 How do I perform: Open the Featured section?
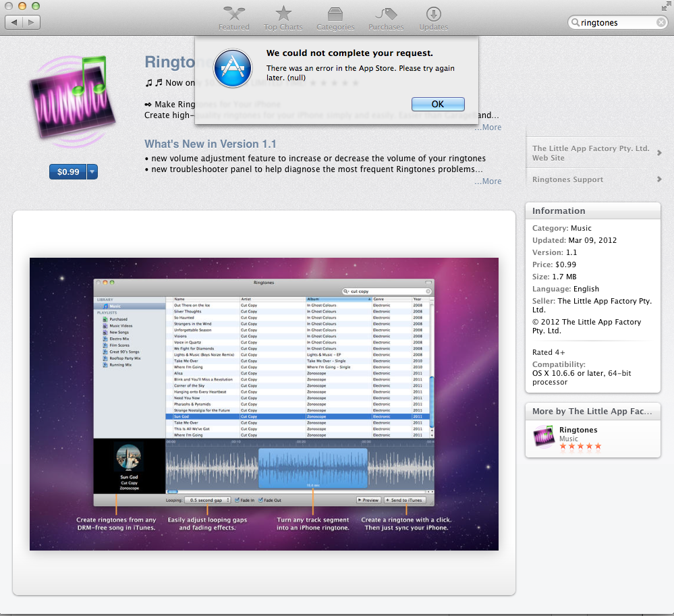[x=234, y=19]
